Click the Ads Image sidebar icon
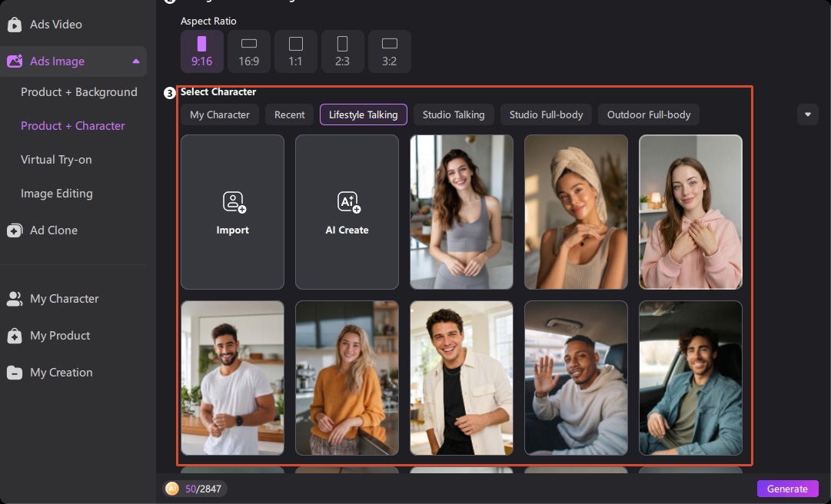The image size is (831, 504). pyautogui.click(x=15, y=61)
